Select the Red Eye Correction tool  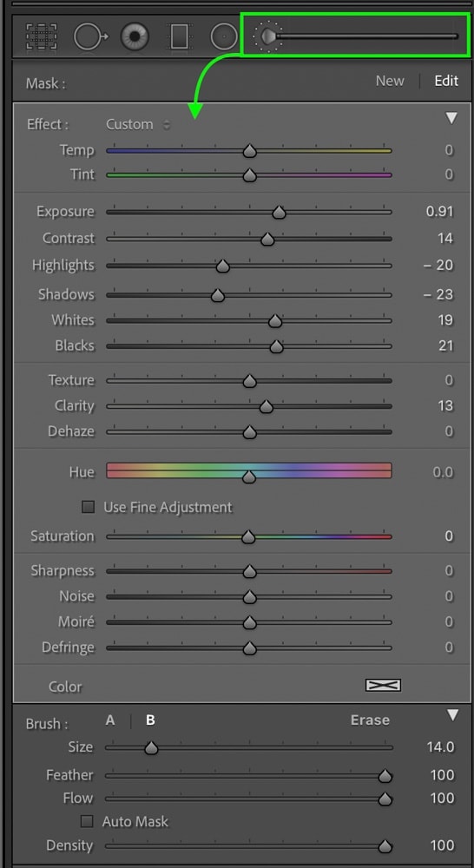135,36
